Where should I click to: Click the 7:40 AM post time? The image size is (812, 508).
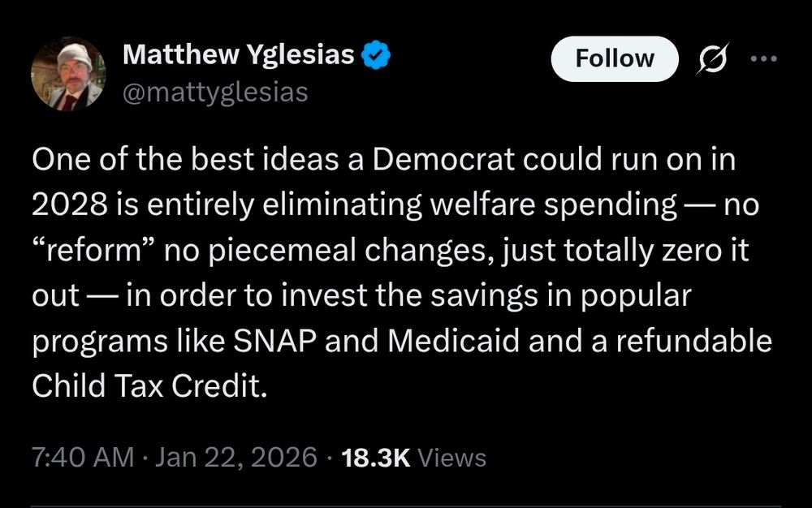tap(82, 458)
